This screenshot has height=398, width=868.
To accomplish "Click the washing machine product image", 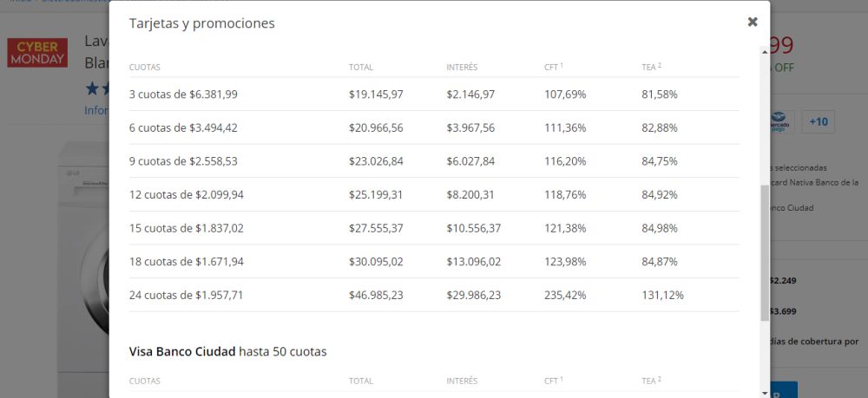I will (x=83, y=254).
